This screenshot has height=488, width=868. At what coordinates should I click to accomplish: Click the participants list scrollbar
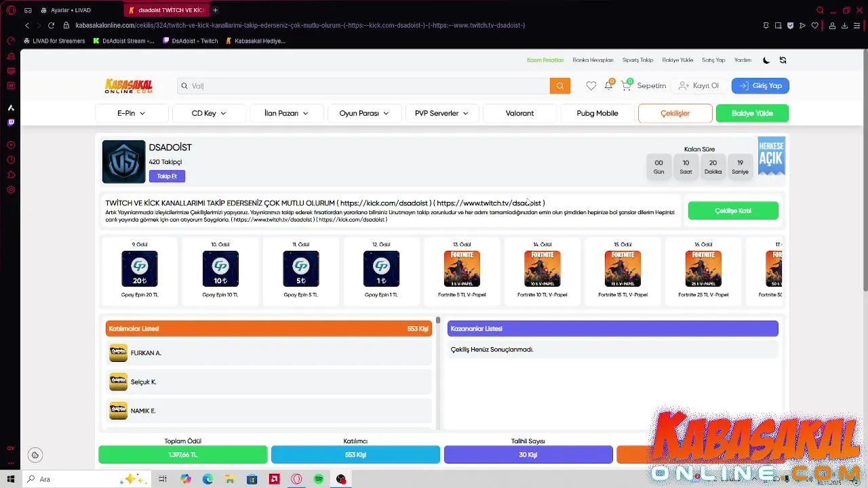(x=438, y=320)
